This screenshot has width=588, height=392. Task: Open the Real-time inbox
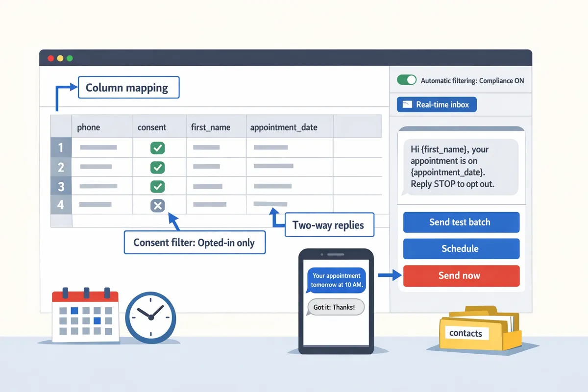point(436,104)
